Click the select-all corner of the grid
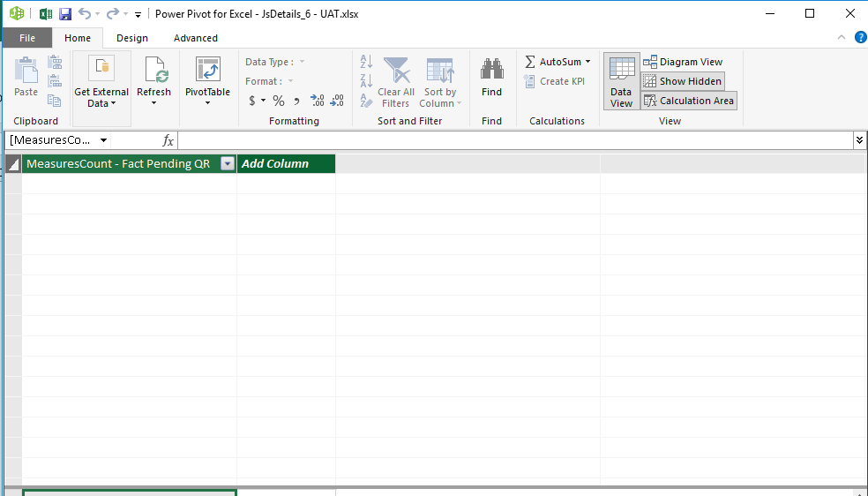Screen dimensions: 868x496 coord(13,164)
